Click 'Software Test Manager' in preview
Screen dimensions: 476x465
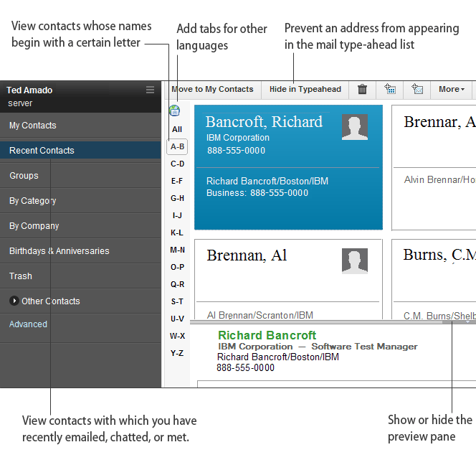[364, 347]
